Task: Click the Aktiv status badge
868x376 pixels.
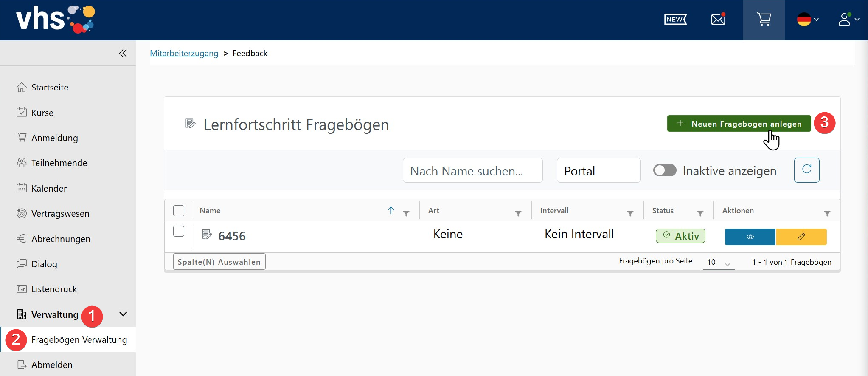Action: (x=680, y=236)
